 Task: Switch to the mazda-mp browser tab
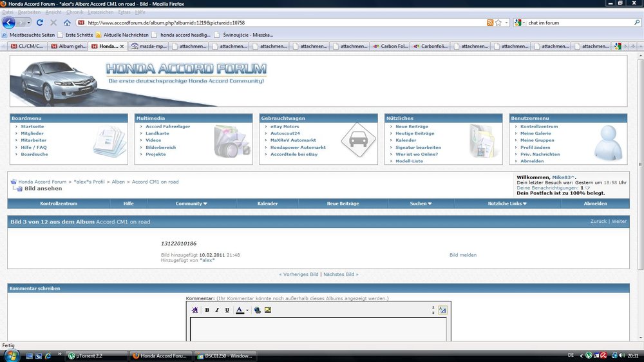(x=149, y=46)
